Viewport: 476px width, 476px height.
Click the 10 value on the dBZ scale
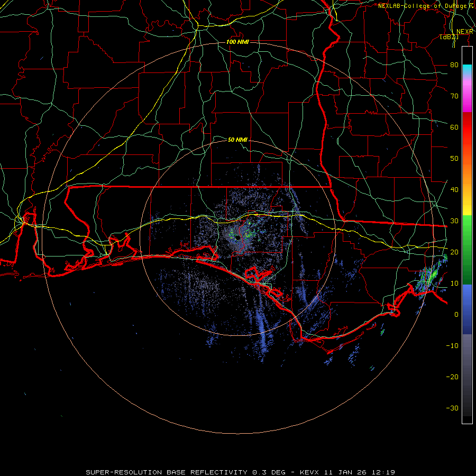[x=454, y=283]
